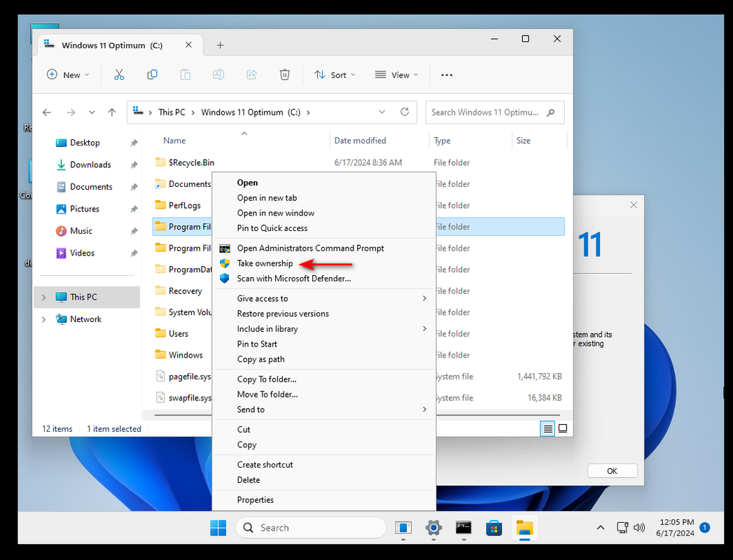This screenshot has width=733, height=560.
Task: Open Downloads in Quick access
Action: point(90,164)
